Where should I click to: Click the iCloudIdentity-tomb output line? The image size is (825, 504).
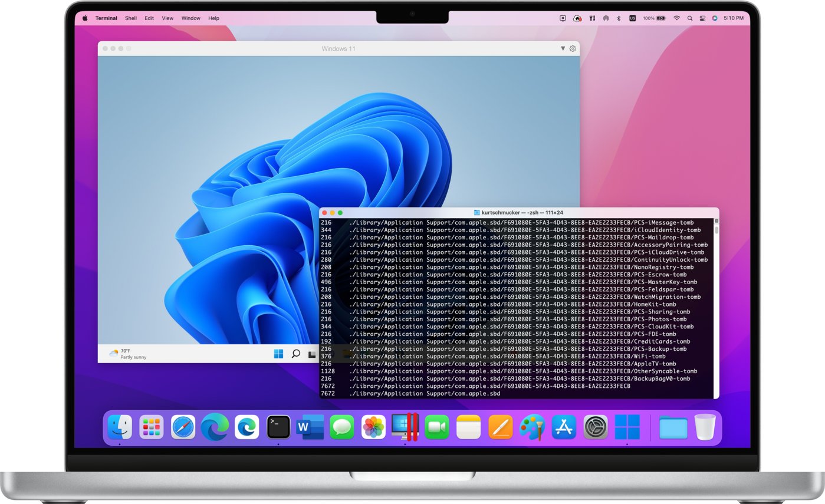(x=511, y=230)
